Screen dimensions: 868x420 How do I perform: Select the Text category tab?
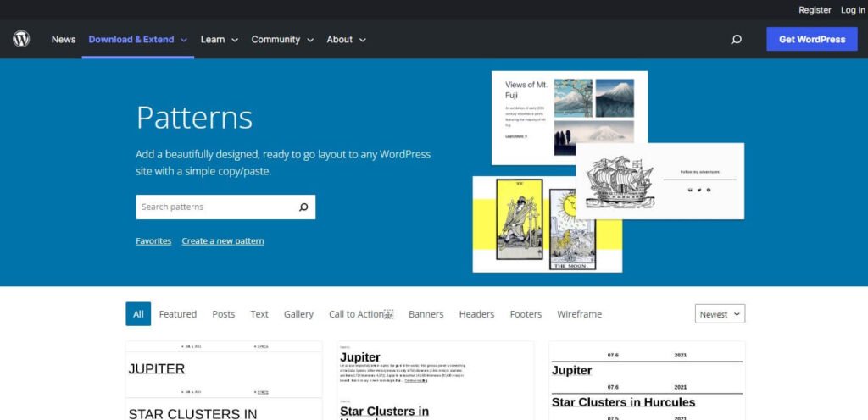(259, 314)
